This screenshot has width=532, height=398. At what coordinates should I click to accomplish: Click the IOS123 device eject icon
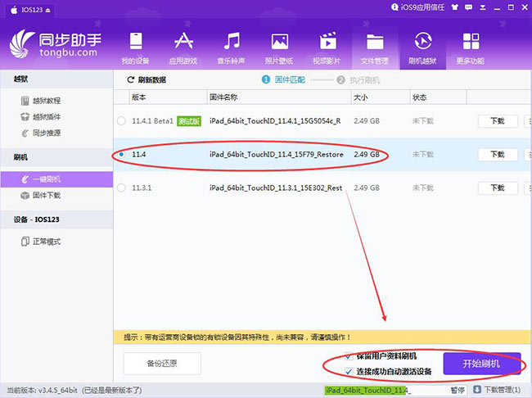coord(47,10)
